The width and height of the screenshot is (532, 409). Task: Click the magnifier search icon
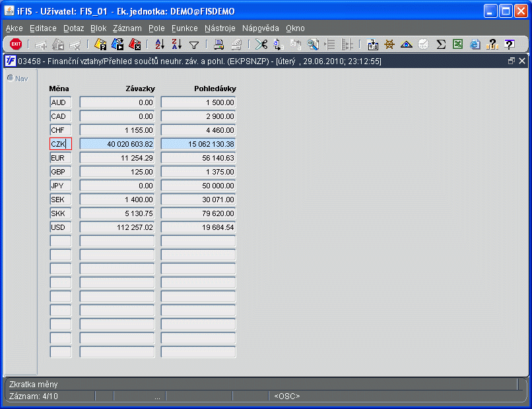312,44
